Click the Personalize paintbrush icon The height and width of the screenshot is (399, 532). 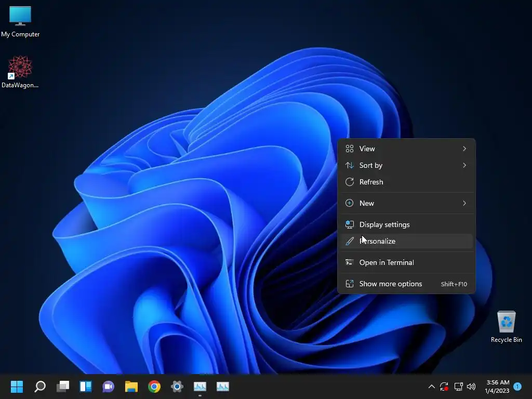(x=350, y=241)
